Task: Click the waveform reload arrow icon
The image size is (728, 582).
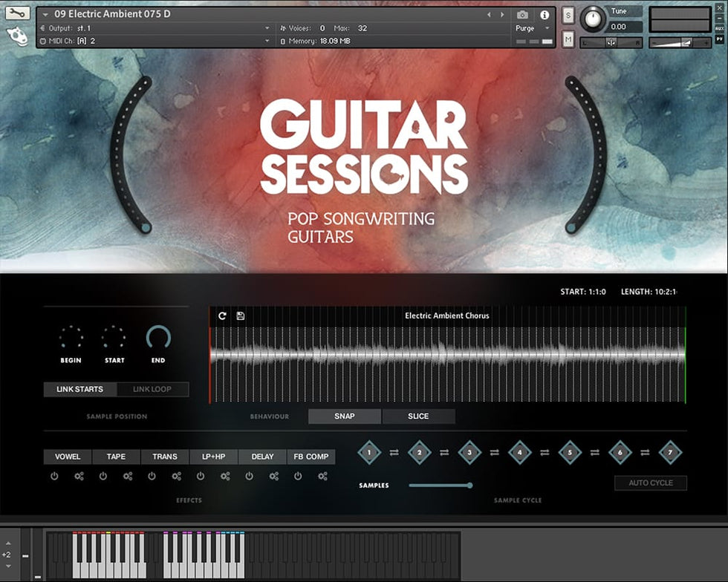Action: pos(222,315)
